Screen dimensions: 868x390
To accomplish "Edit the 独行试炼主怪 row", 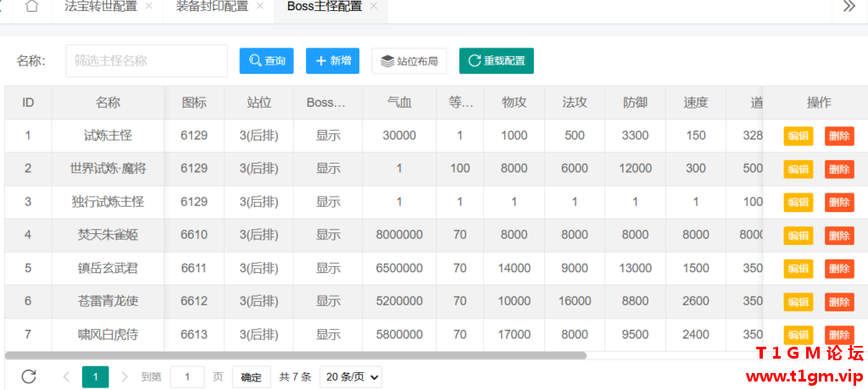I will pyautogui.click(x=798, y=202).
